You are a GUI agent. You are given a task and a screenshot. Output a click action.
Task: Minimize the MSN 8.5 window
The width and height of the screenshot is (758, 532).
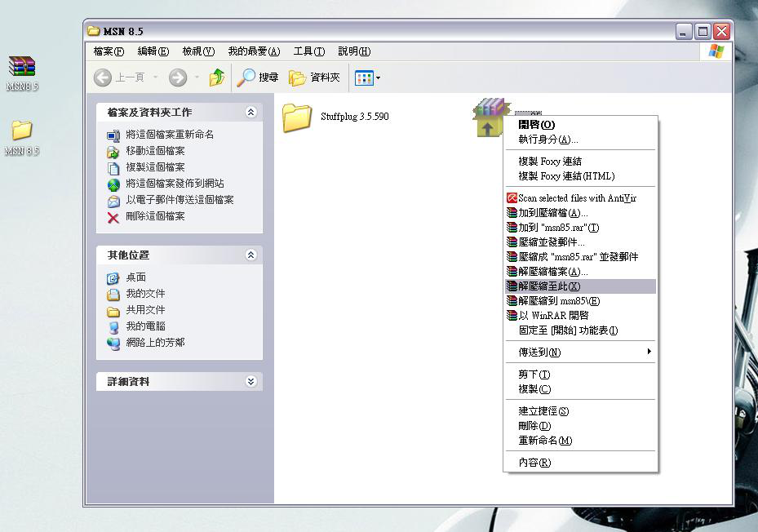pyautogui.click(x=684, y=32)
